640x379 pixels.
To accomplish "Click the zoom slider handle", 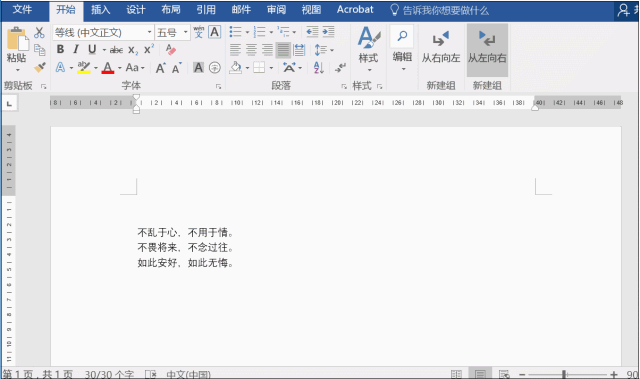I will pos(564,374).
